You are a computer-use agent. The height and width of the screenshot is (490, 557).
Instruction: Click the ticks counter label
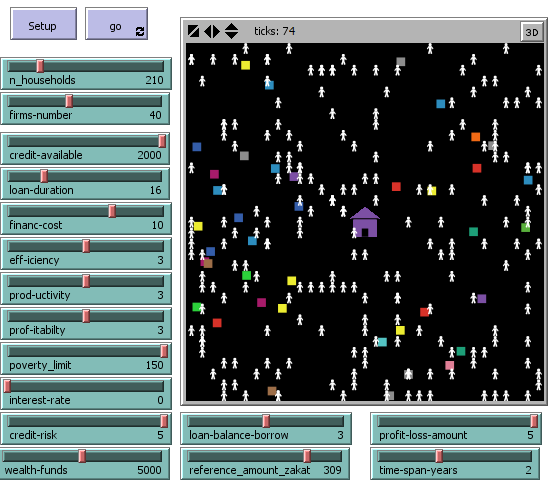coord(274,31)
